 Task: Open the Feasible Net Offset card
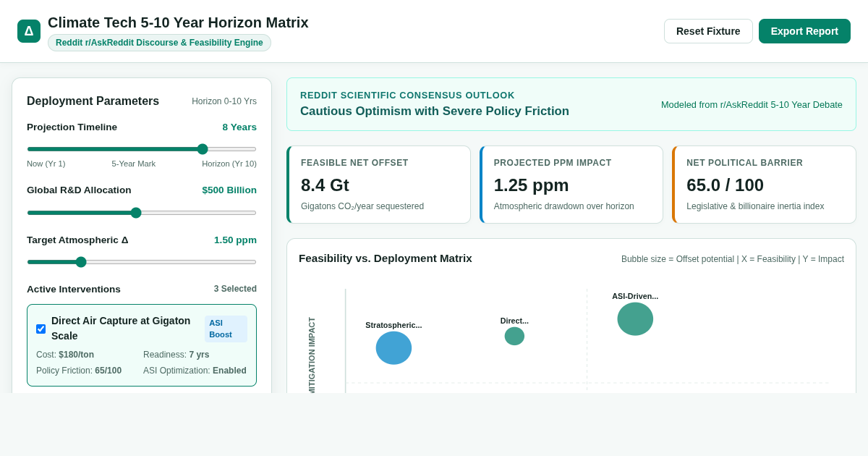pyautogui.click(x=378, y=185)
